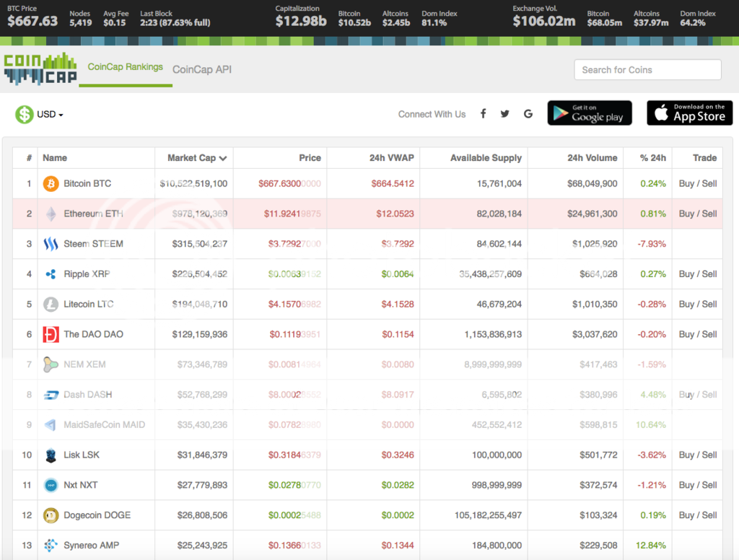This screenshot has height=560, width=739.
Task: Click the CoinCap logo
Action: pyautogui.click(x=40, y=69)
